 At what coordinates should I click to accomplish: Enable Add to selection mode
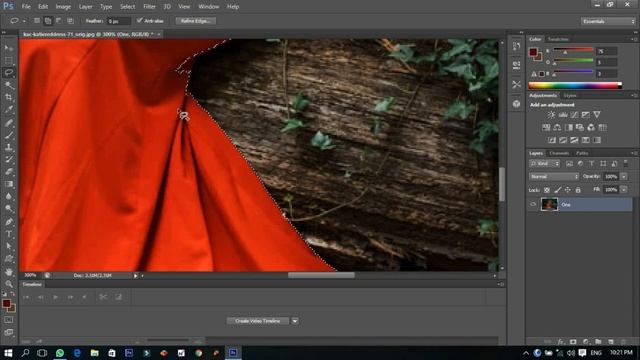pyautogui.click(x=48, y=21)
